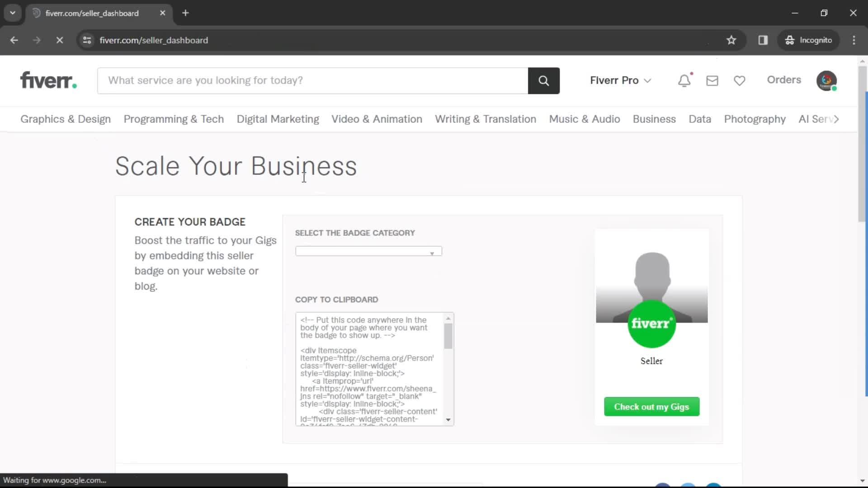Select the Programming & Tech menu item
Screen dimensions: 868x488
[x=173, y=118]
